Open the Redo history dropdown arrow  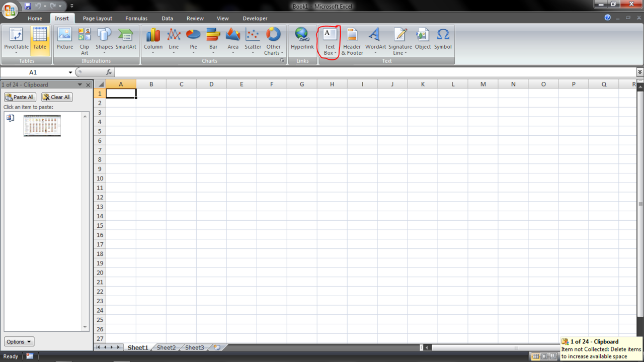(x=59, y=6)
